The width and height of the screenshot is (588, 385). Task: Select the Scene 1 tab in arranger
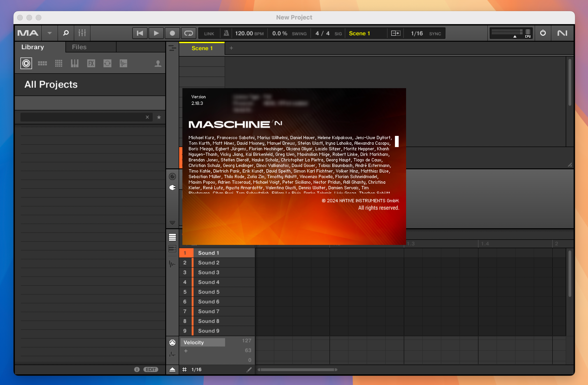tap(202, 48)
